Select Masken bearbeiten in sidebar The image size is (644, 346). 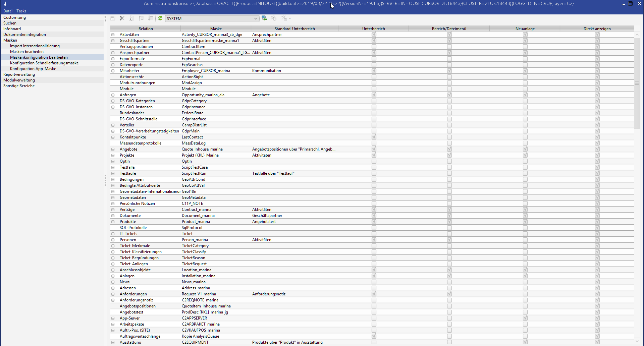[27, 52]
